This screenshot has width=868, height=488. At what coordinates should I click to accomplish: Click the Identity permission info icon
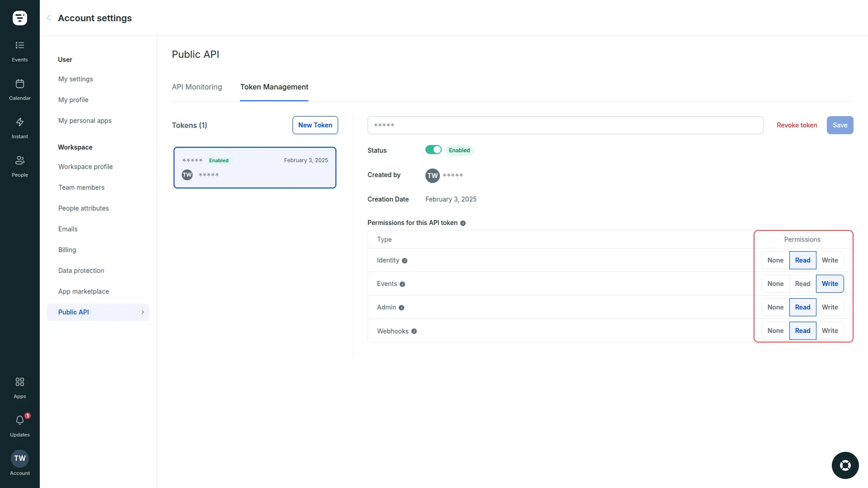tap(405, 261)
